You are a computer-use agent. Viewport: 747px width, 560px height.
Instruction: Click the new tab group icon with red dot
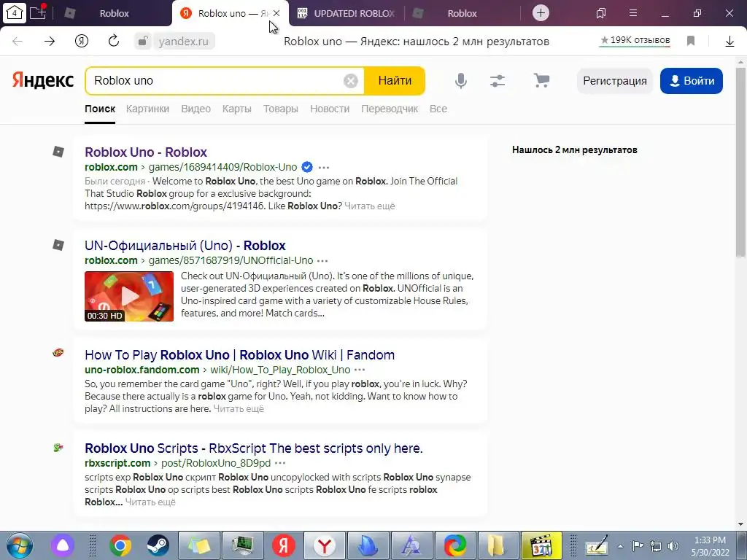point(38,12)
